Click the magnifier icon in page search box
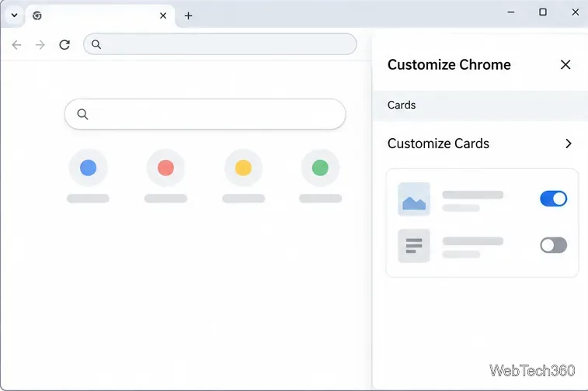588x391 pixels. pos(82,114)
